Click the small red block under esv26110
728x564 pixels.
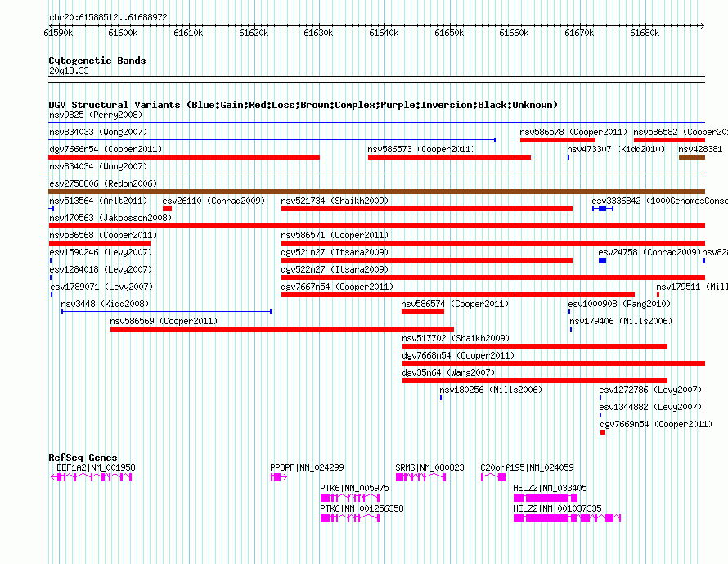(x=167, y=209)
